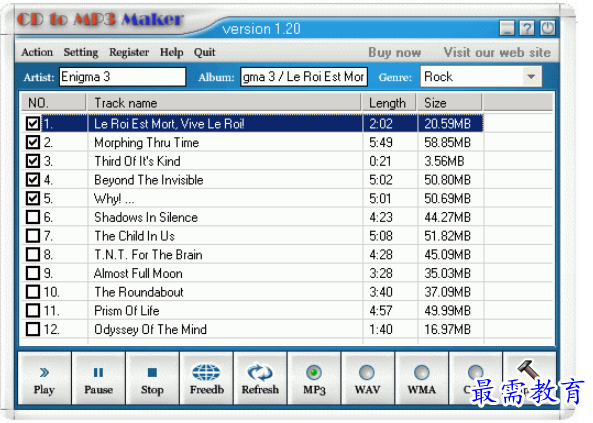
Task: Minimize the CD to MP3 Maker window
Action: [x=507, y=28]
